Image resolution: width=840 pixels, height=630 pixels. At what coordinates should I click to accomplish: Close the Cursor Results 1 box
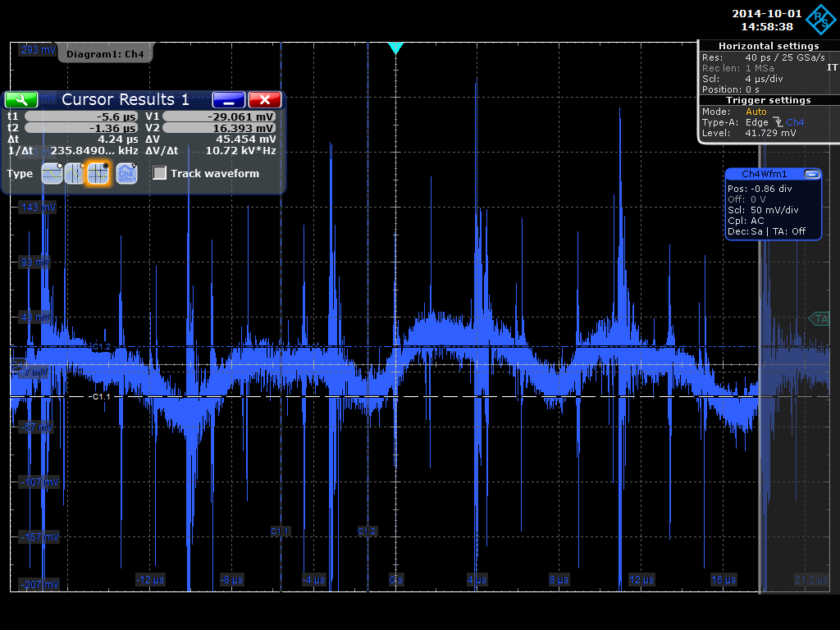(x=264, y=99)
